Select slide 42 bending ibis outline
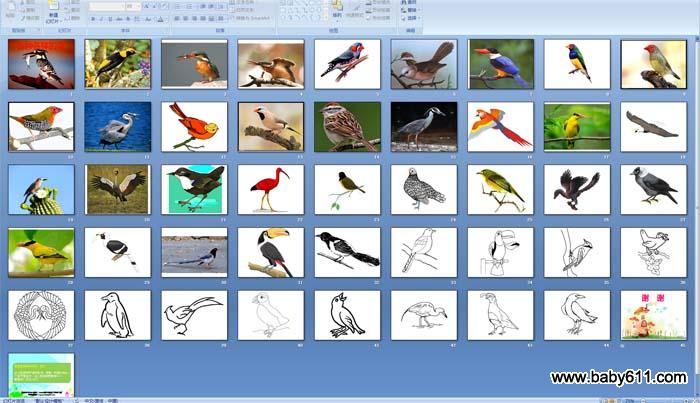The height and width of the screenshot is (403, 700). [424, 316]
